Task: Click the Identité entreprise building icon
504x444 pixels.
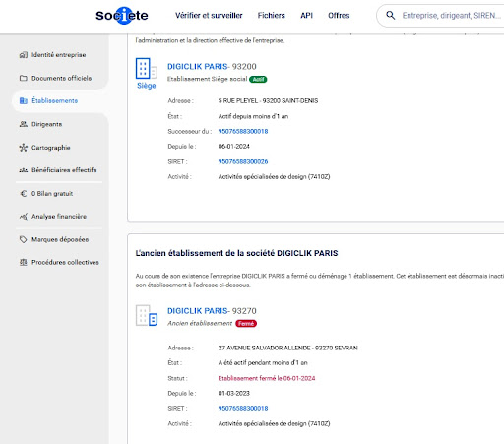Action: pyautogui.click(x=24, y=55)
